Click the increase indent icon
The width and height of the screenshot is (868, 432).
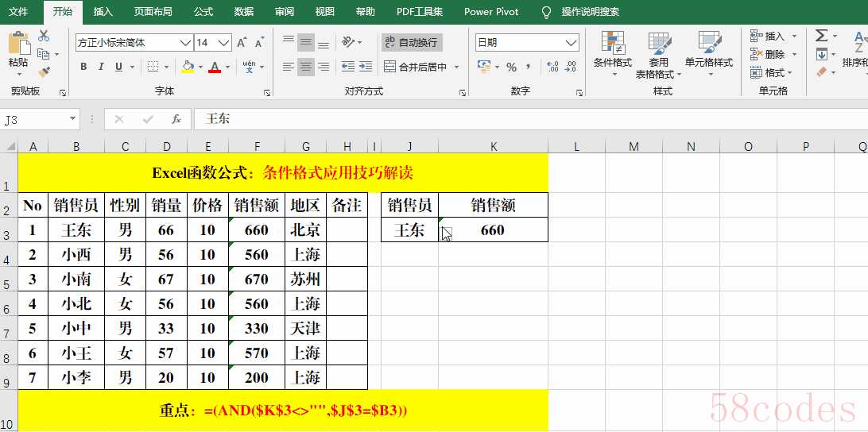[x=366, y=67]
